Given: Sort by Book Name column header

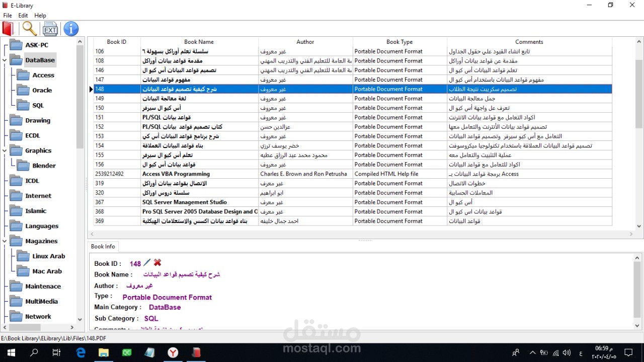Looking at the screenshot, I should (199, 42).
